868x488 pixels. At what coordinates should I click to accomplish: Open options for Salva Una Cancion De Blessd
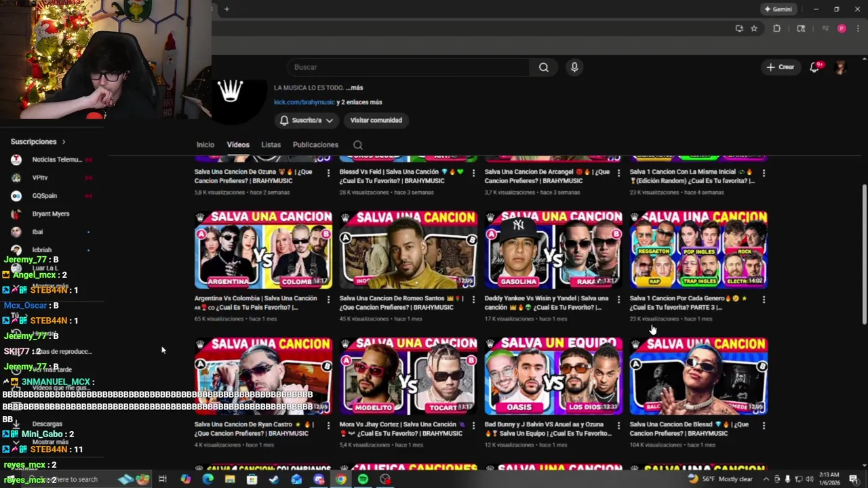pyautogui.click(x=764, y=426)
